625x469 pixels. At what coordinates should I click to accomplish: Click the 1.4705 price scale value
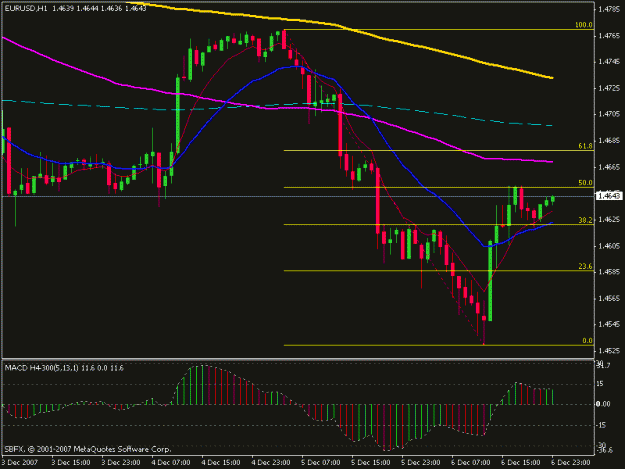click(x=609, y=114)
